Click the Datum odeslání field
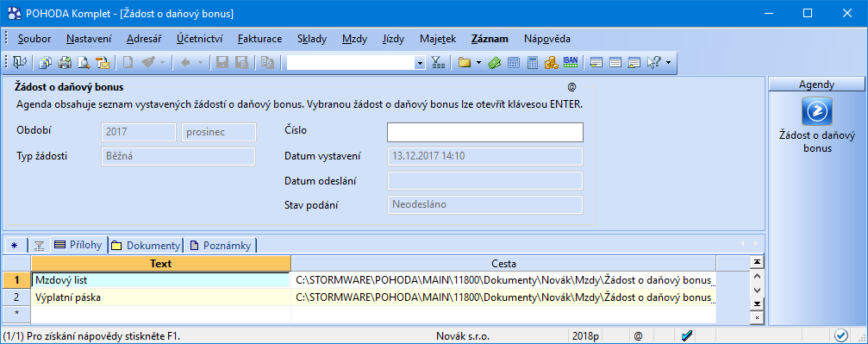868x344 pixels. (485, 180)
